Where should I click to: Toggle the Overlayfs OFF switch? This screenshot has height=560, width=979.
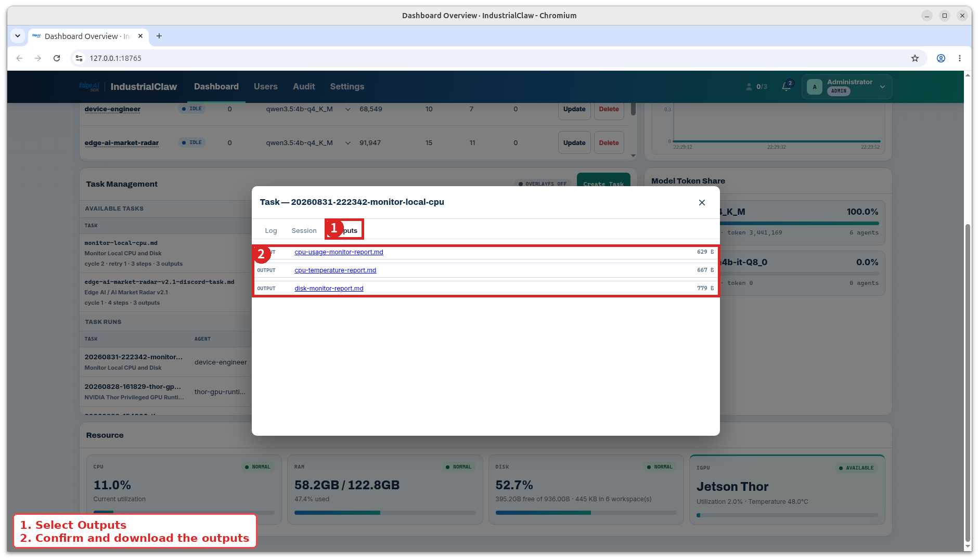coord(543,184)
